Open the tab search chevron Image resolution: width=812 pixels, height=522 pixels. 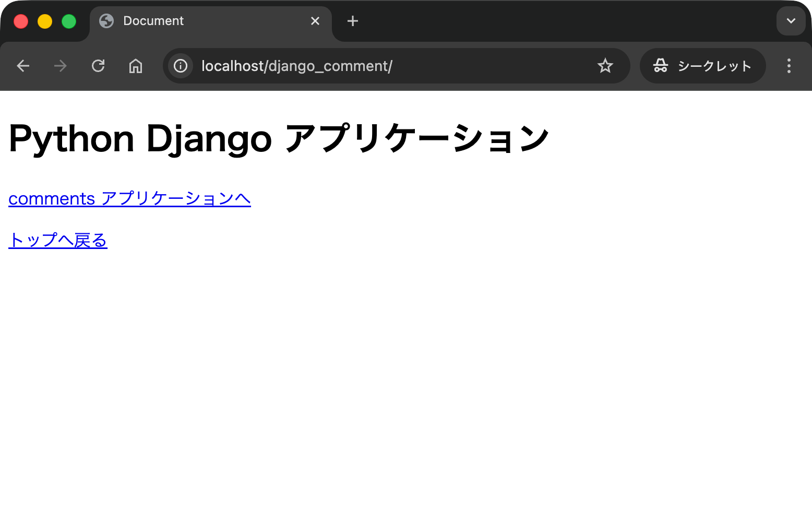click(x=791, y=21)
